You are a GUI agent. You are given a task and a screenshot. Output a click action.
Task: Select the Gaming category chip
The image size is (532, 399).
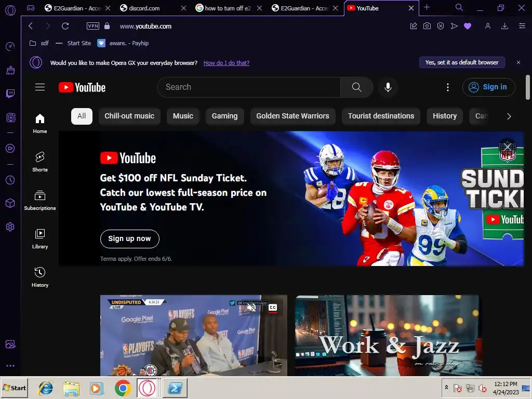(x=224, y=116)
